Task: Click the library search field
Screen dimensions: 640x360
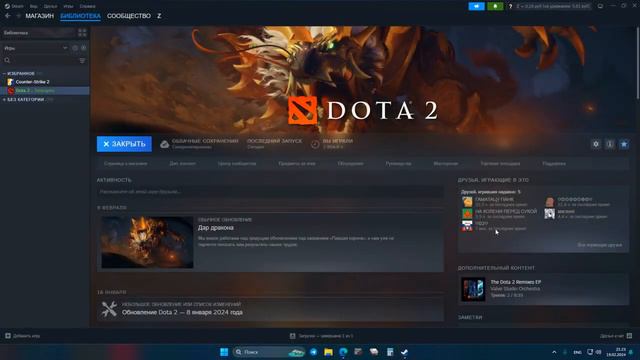Action: (x=41, y=60)
